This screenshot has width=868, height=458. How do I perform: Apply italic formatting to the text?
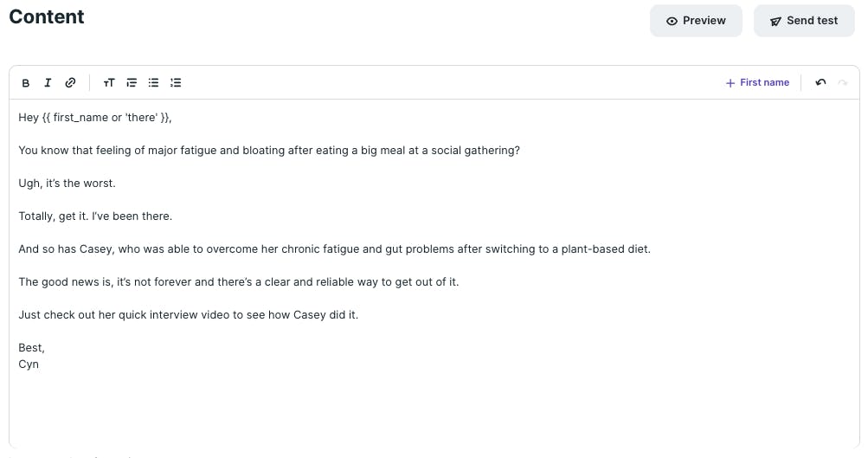click(48, 83)
